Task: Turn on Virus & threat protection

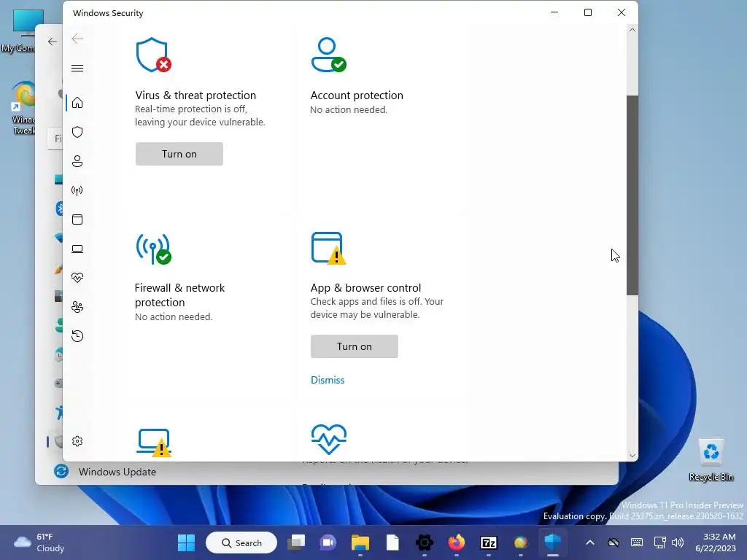Action: click(179, 154)
